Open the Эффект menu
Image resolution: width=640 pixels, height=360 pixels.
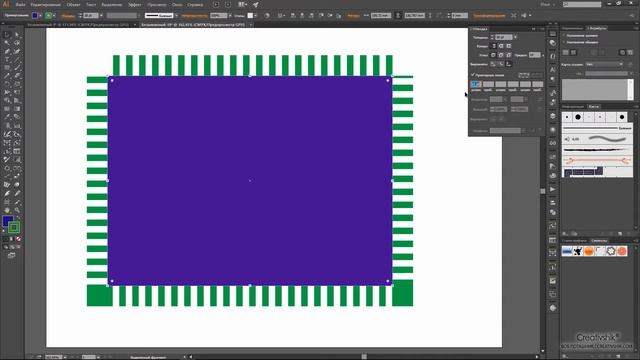click(134, 4)
